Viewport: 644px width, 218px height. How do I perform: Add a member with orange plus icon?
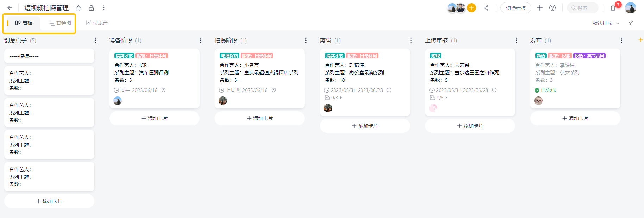[472, 8]
